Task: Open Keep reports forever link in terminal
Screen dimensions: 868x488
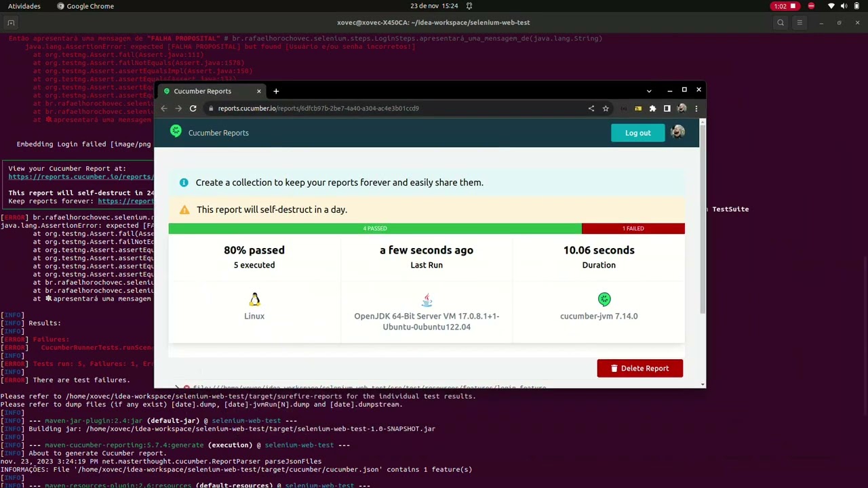Action: [125, 201]
